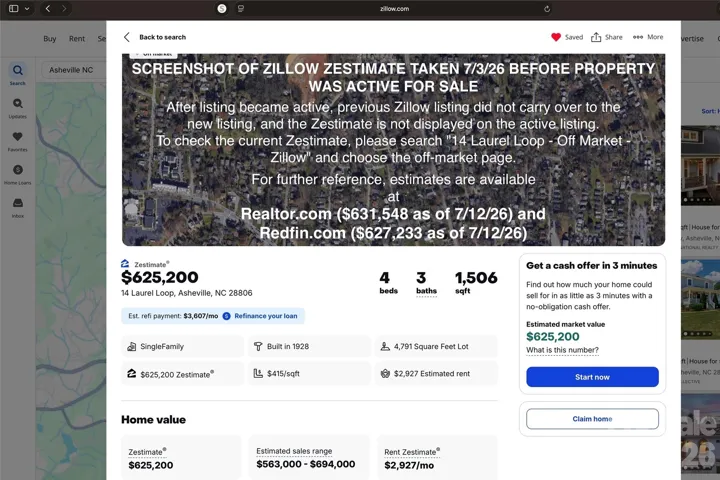This screenshot has width=720, height=480.
Task: Click the Start now button
Action: click(592, 377)
